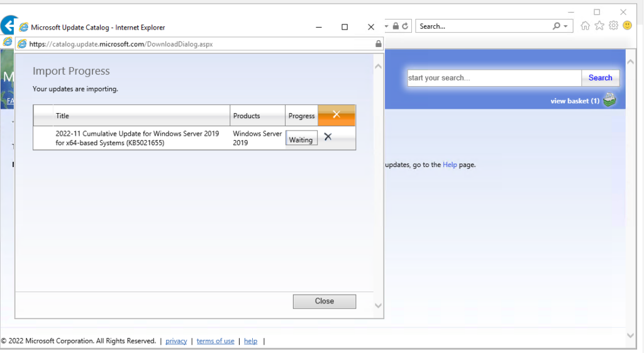644x353 pixels.
Task: Select the 2022-11 Cumulative Update title text
Action: pos(137,138)
